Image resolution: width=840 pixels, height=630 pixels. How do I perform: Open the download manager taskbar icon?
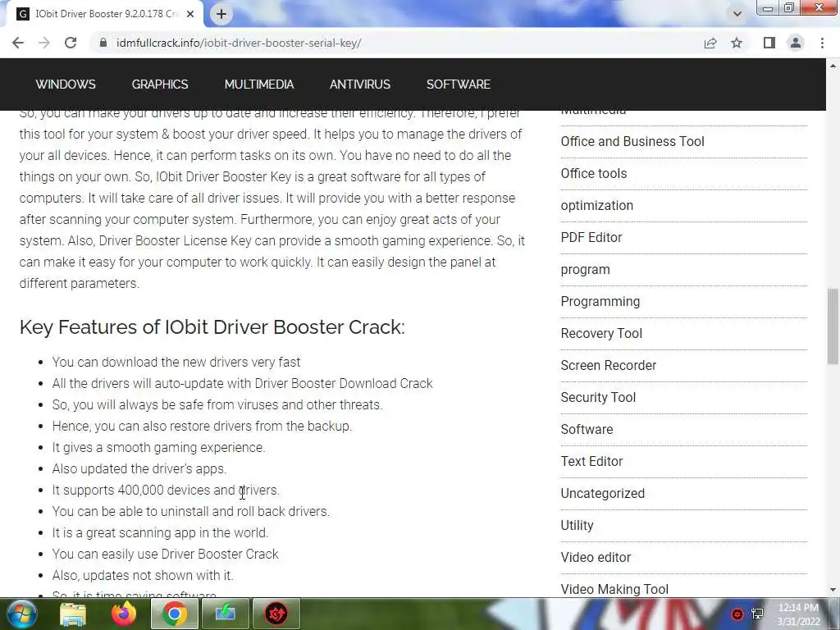coord(226,614)
